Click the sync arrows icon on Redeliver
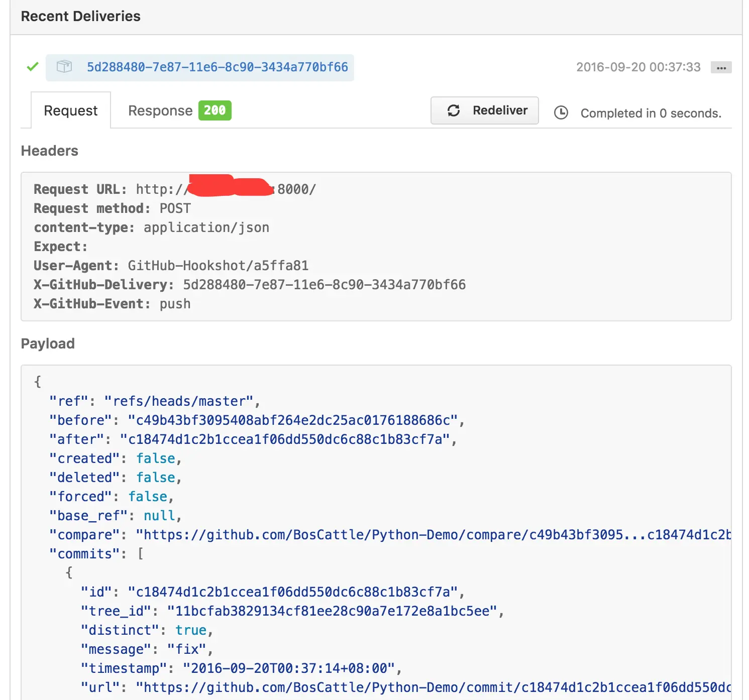 point(454,110)
